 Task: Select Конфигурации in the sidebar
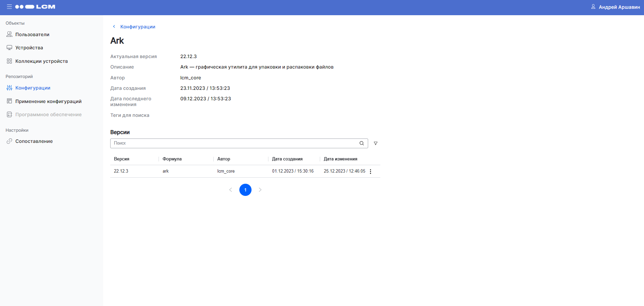tap(33, 88)
